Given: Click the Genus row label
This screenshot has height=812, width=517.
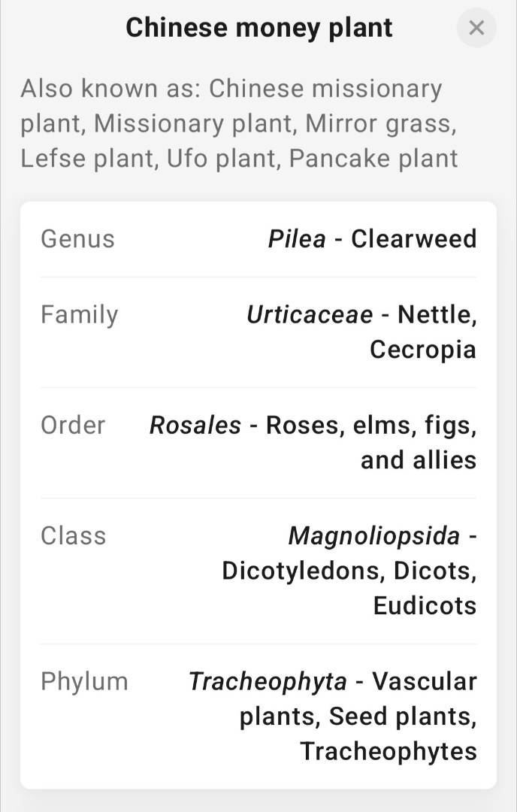Looking at the screenshot, I should click(77, 239).
